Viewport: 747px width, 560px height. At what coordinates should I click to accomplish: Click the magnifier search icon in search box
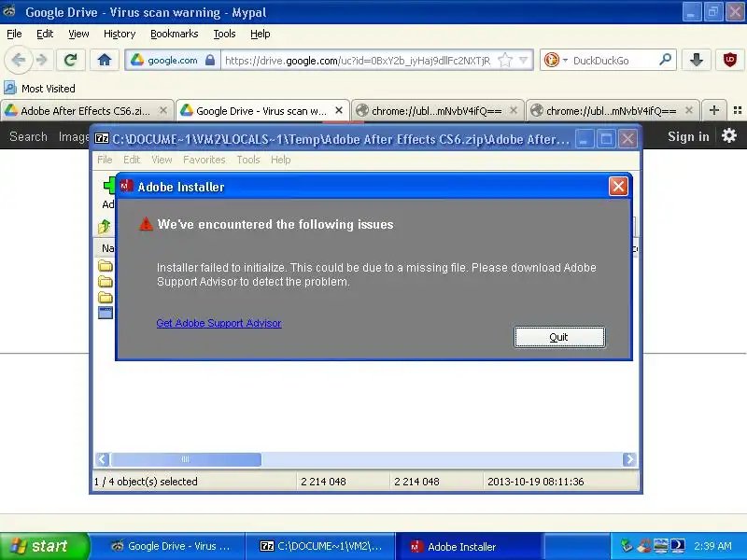pyautogui.click(x=665, y=60)
